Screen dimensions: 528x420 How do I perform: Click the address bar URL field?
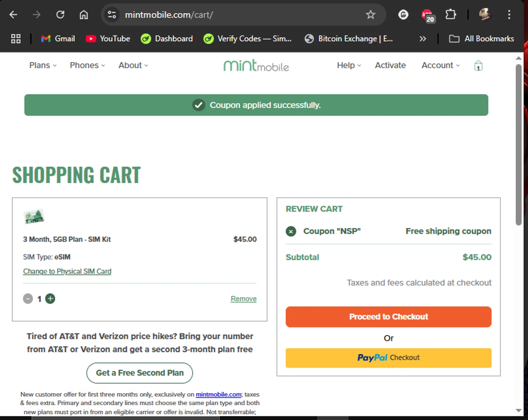click(243, 15)
